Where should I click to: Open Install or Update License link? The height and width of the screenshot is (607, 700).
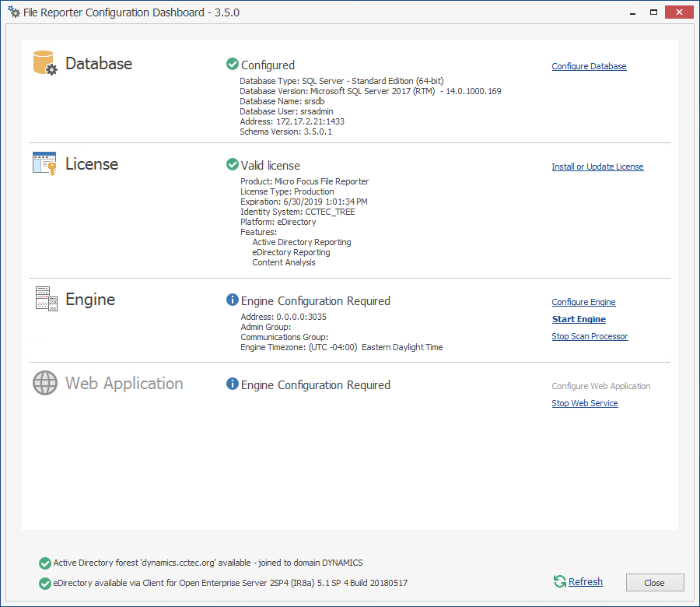597,167
